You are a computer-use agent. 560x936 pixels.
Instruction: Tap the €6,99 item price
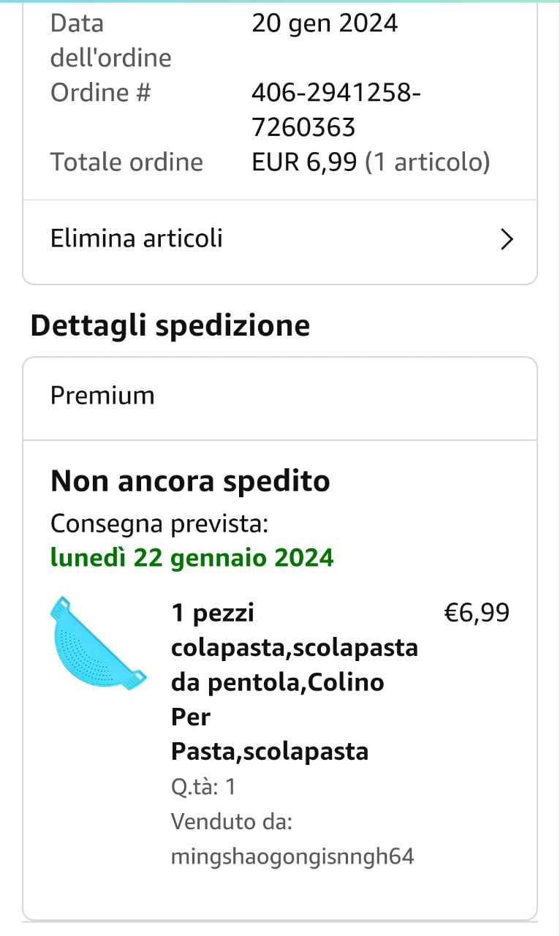coord(477,612)
